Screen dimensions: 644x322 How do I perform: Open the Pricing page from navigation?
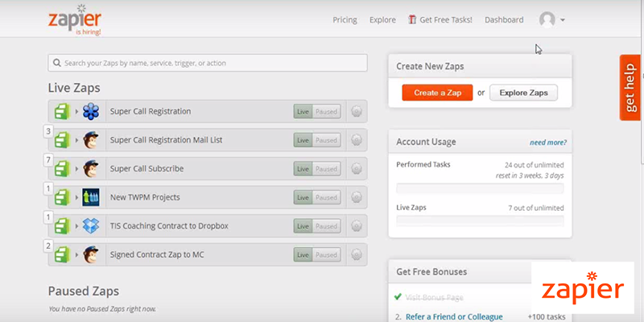pyautogui.click(x=345, y=20)
